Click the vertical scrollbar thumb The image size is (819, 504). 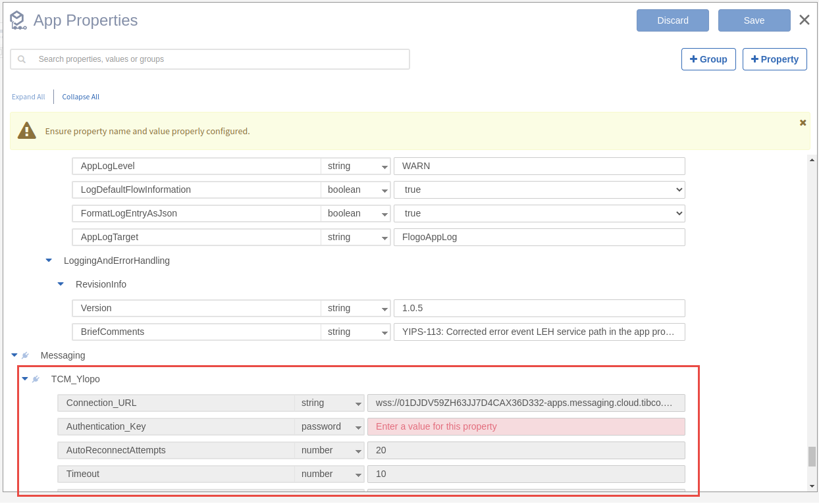(812, 457)
